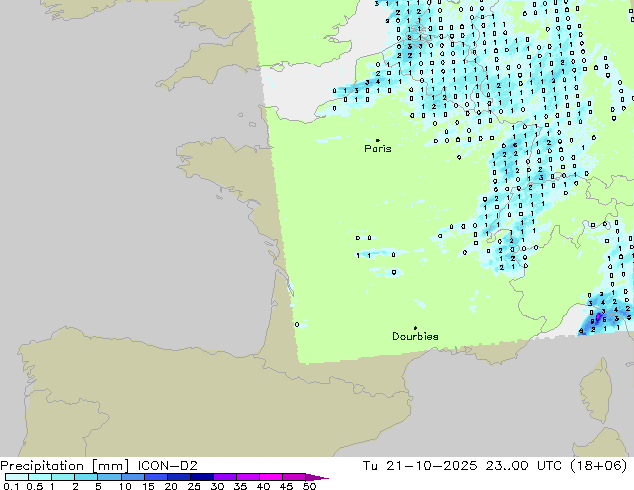Click the legend value '0.5'
The image size is (634, 490).
pos(35,486)
